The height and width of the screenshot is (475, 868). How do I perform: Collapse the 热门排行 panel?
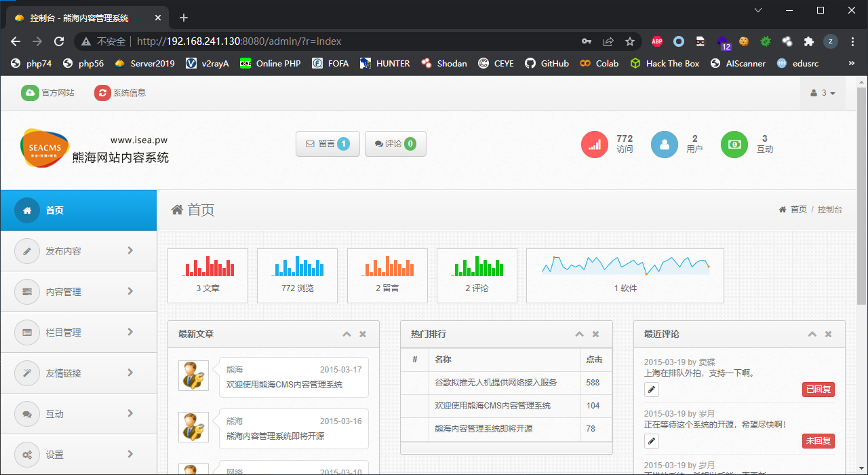point(580,334)
